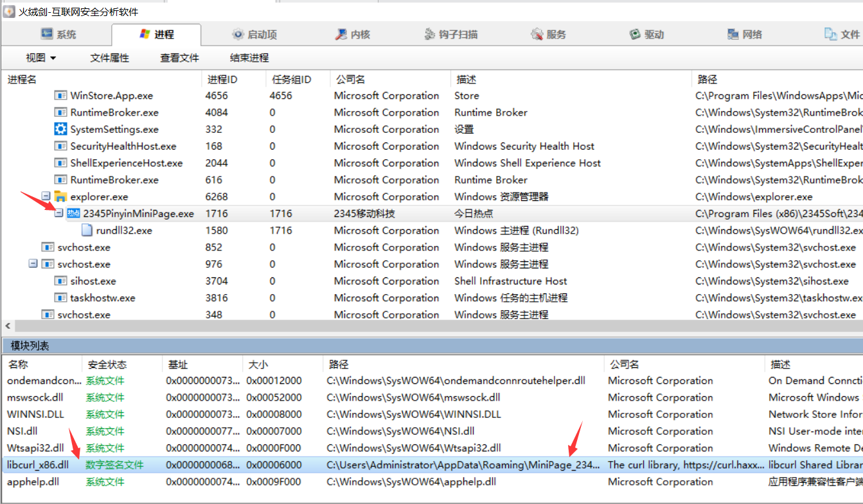Click the sihost.exe process icon
This screenshot has width=863, height=504.
click(60, 281)
